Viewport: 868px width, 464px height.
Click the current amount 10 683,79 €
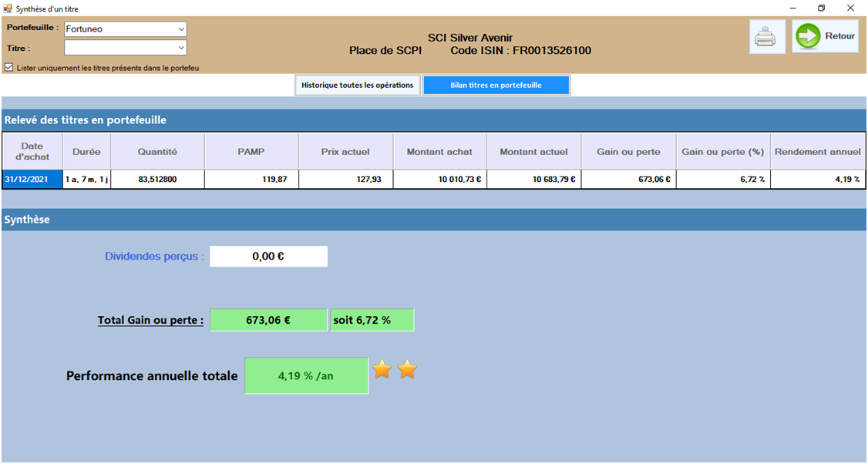pos(533,180)
